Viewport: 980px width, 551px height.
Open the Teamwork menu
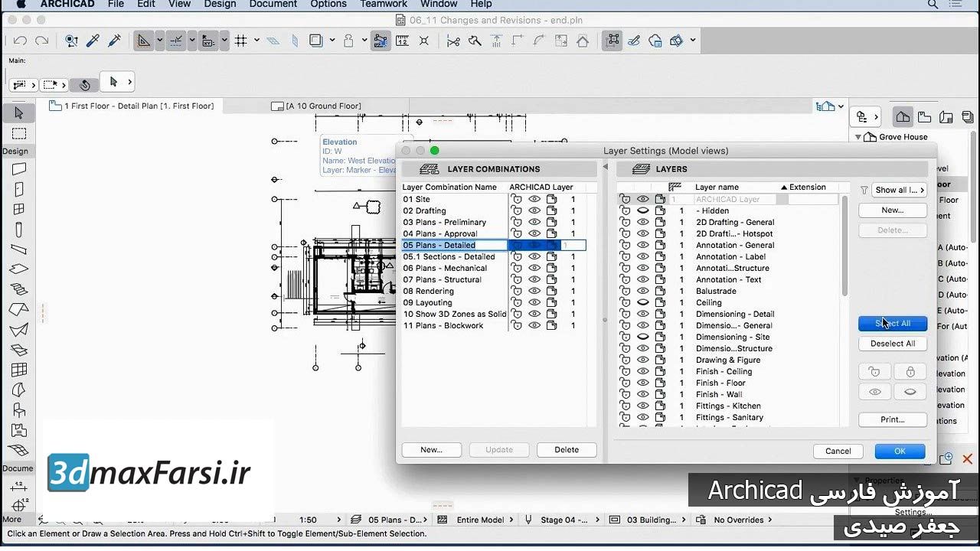pyautogui.click(x=384, y=5)
